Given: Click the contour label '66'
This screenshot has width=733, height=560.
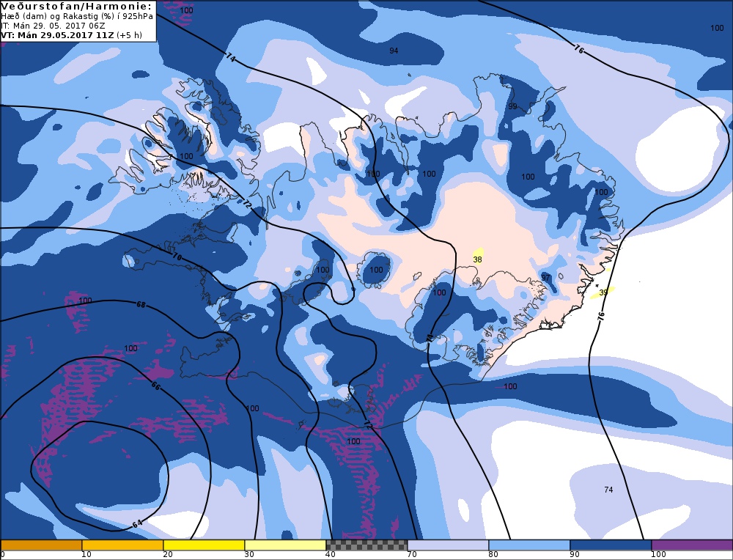Looking at the screenshot, I should 155,386.
